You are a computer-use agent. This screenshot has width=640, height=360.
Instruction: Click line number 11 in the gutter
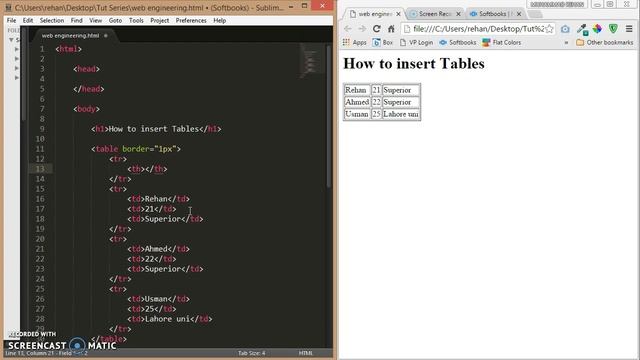[x=40, y=149]
